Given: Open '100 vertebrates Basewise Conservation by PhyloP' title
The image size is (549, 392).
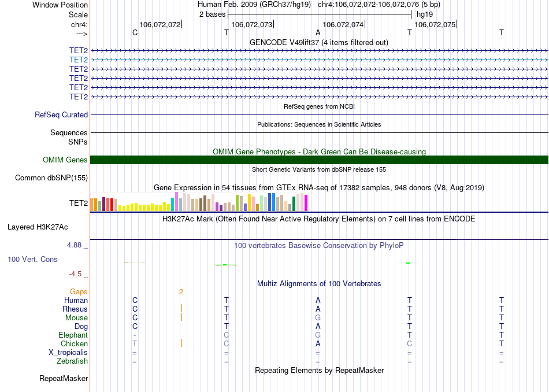Looking at the screenshot, I should coord(319,245).
